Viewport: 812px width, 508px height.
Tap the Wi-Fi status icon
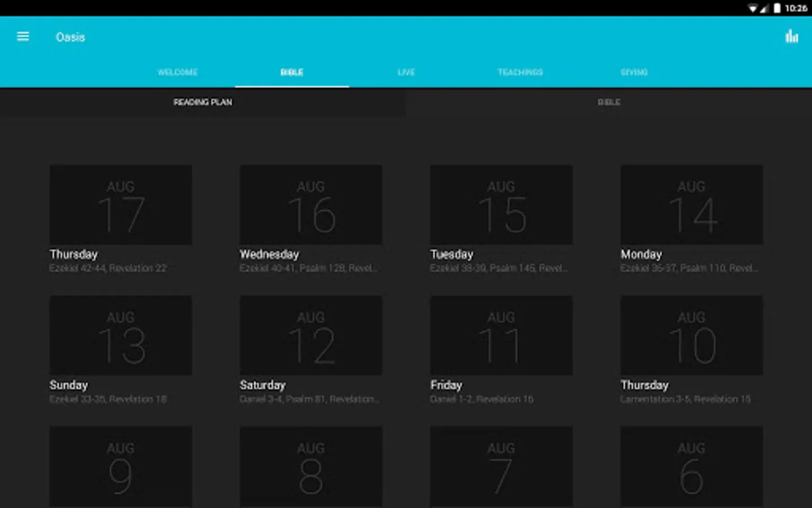pos(752,8)
